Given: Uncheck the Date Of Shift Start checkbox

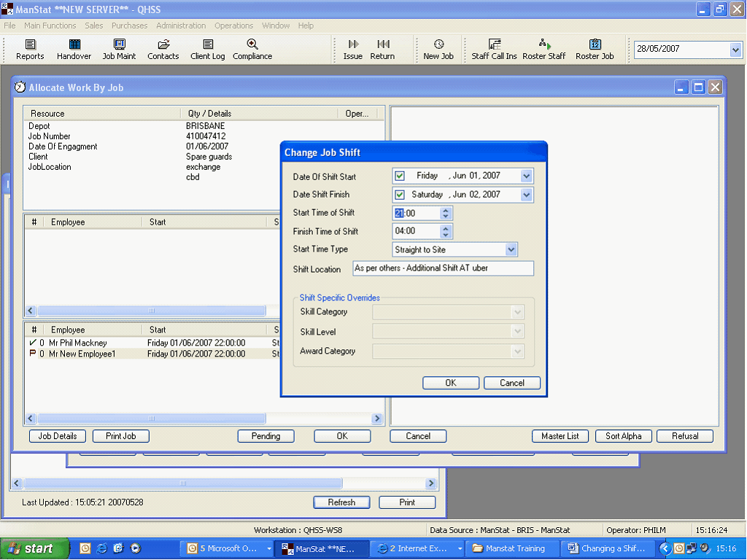Looking at the screenshot, I should point(399,176).
